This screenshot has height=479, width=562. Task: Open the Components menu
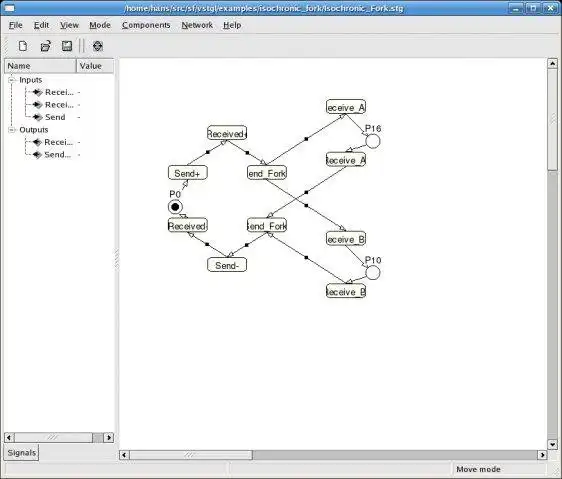(x=146, y=25)
